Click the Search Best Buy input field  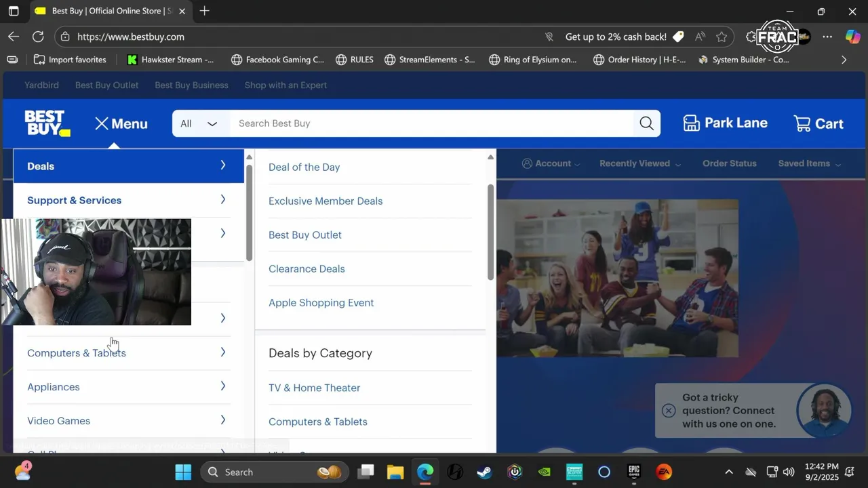tap(431, 123)
